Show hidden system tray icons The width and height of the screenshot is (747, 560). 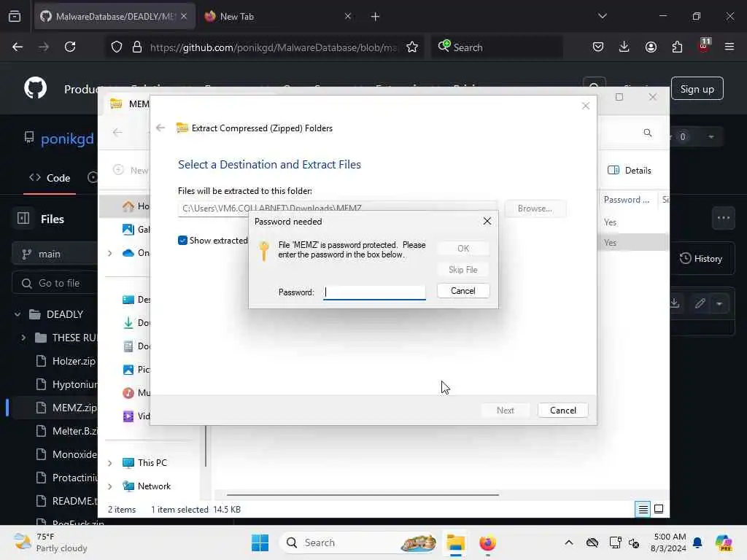pos(569,542)
